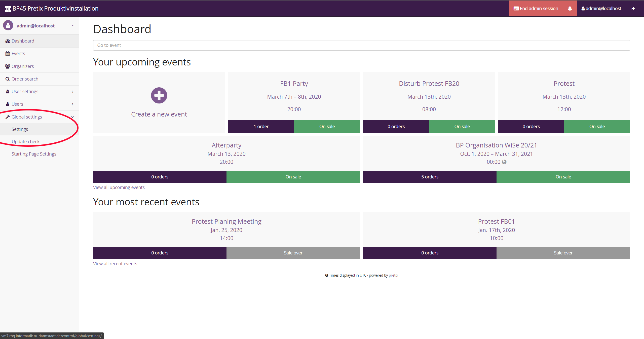Click the Dashboard speedometer icon
The image size is (644, 339).
coord(8,41)
